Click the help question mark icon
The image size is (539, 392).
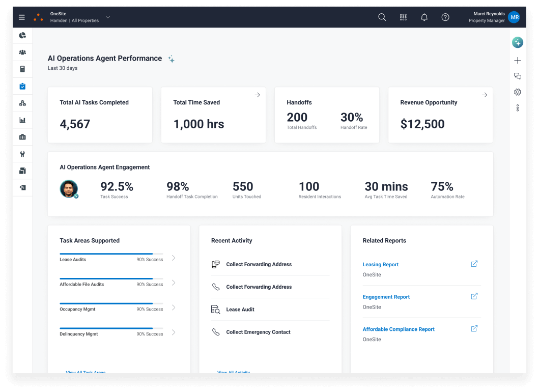pos(445,17)
